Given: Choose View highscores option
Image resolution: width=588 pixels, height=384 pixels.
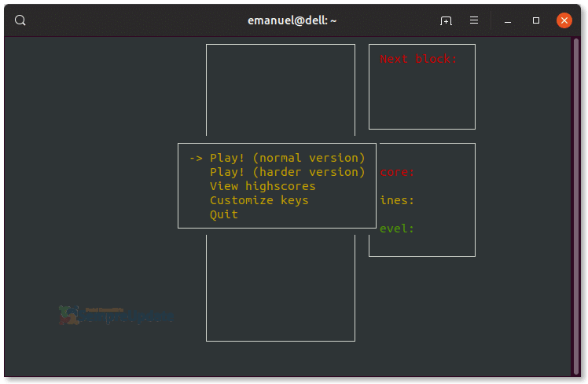Looking at the screenshot, I should click(x=263, y=186).
